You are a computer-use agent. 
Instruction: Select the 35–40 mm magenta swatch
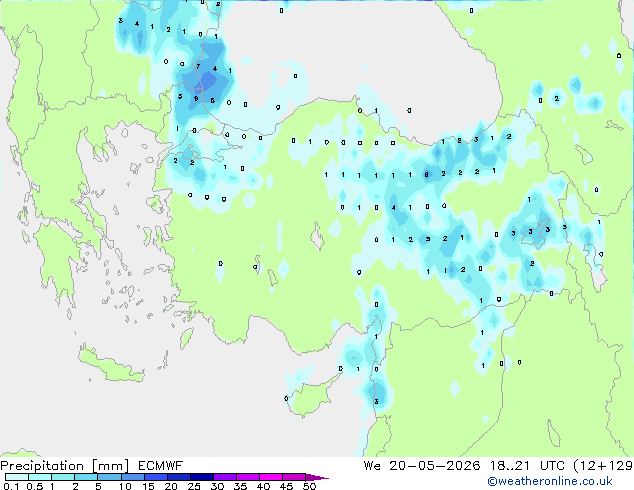[248, 477]
